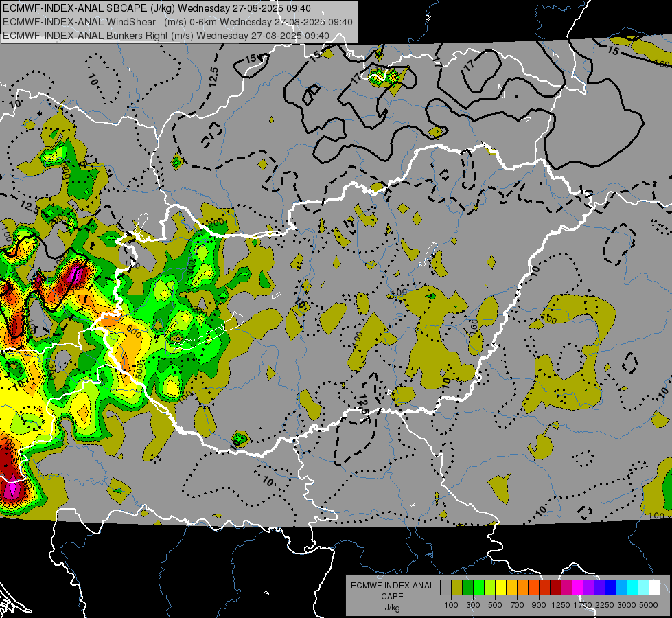Click the yellow swatch in the CAPE legend
Image resolution: width=672 pixels, height=618 pixels.
click(500, 588)
